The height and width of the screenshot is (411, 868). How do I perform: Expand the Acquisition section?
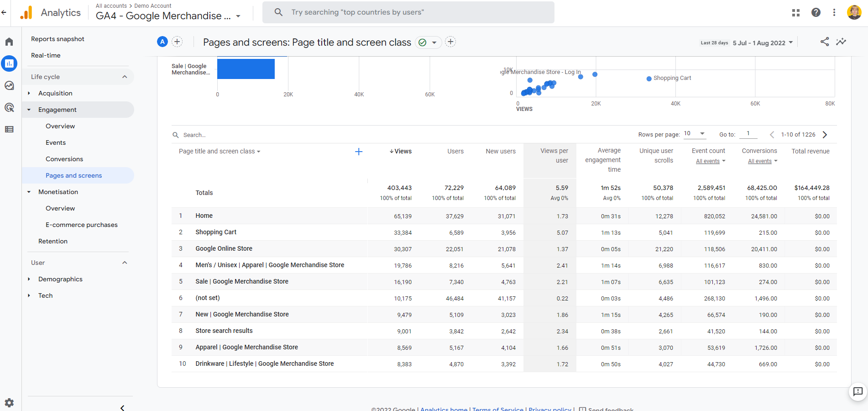pos(55,93)
